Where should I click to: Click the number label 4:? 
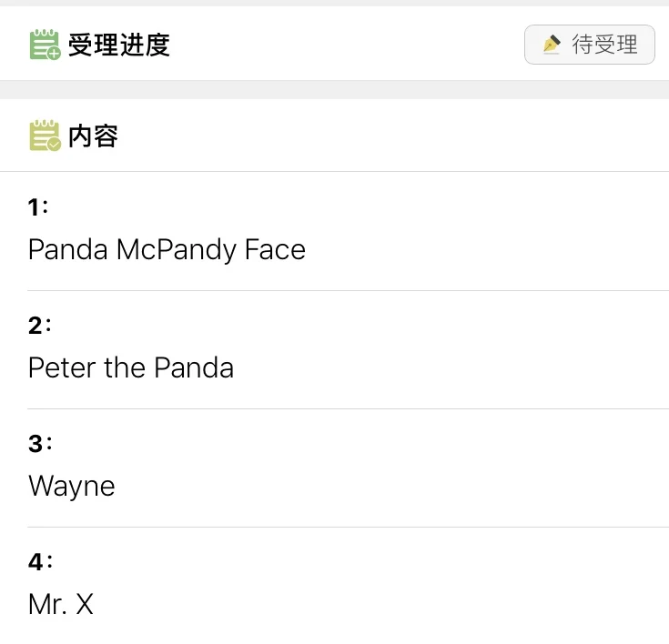pyautogui.click(x=40, y=562)
